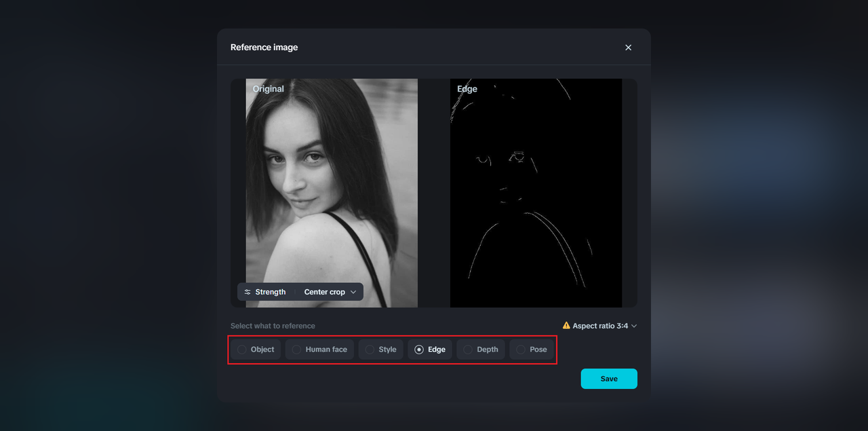Select the Object reference option
Screen dimensions: 868x431
pos(256,350)
